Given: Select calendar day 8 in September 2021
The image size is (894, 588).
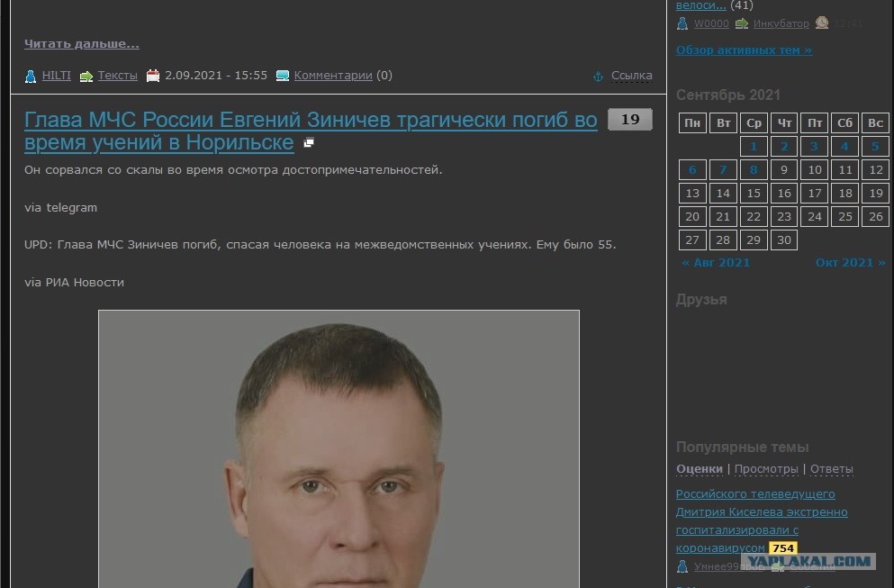Looking at the screenshot, I should [x=754, y=170].
